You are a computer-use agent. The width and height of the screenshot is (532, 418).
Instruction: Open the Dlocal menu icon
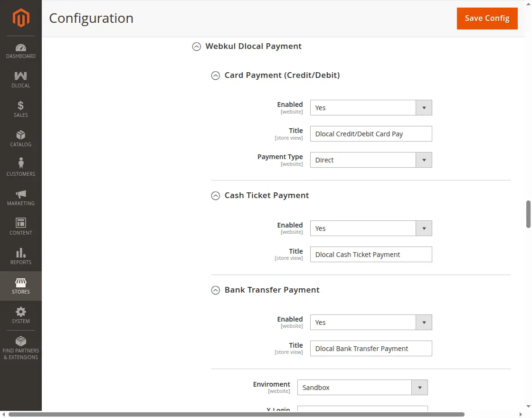(x=21, y=76)
